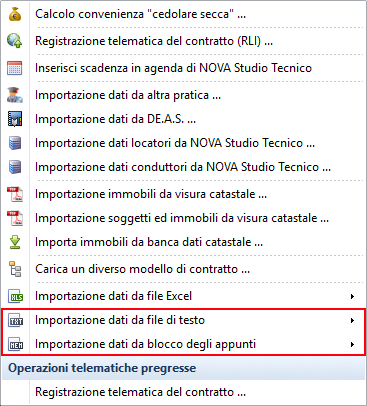Click the calendar icon for agenda deadline
The height and width of the screenshot is (406, 367).
pos(15,68)
